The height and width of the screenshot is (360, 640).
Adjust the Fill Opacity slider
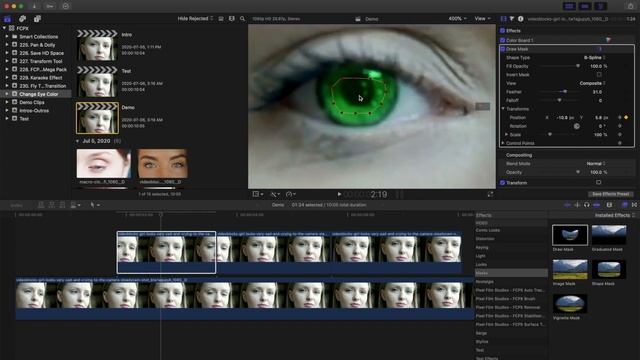coord(578,66)
